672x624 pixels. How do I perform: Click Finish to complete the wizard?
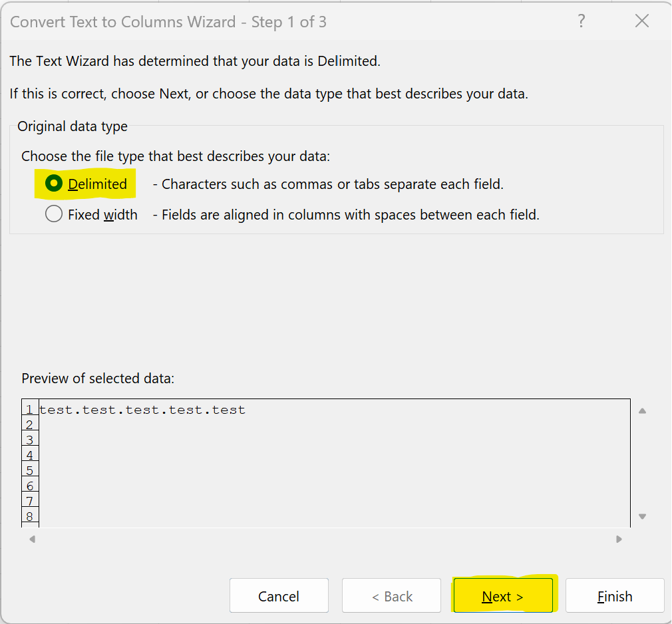coord(614,596)
